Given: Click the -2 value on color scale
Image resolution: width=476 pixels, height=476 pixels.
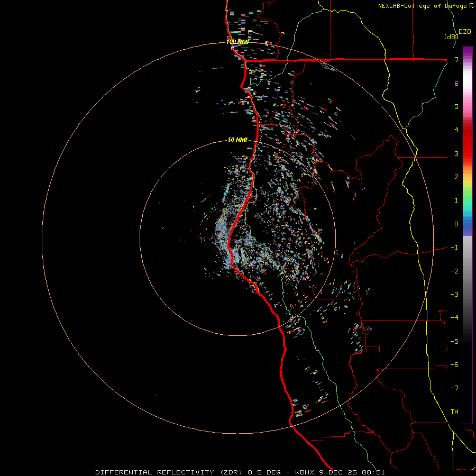Looking at the screenshot, I should click(x=454, y=271).
